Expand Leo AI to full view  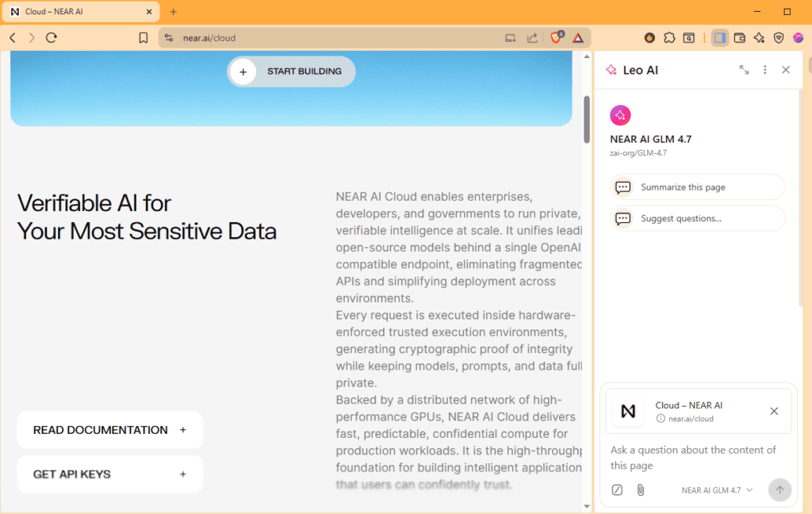tap(744, 70)
